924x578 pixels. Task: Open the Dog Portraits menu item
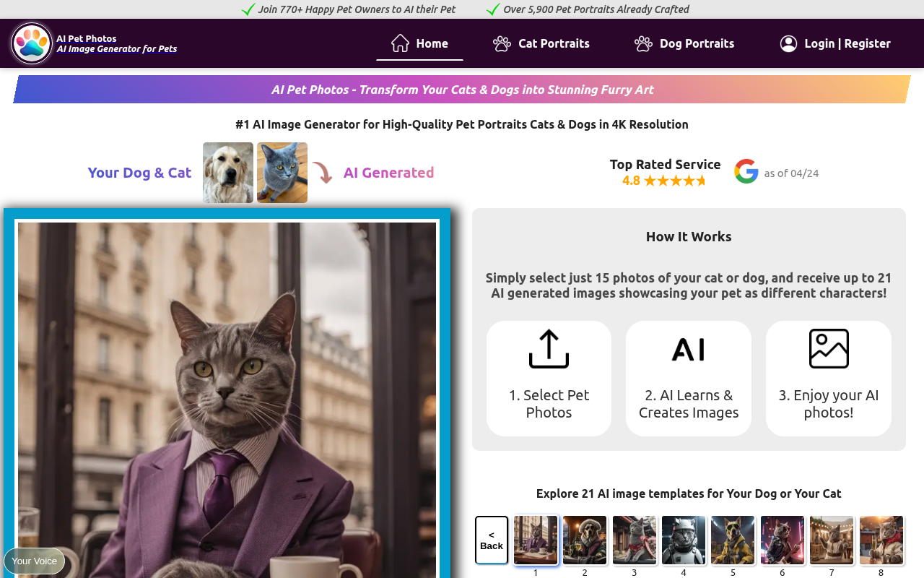[x=697, y=43]
